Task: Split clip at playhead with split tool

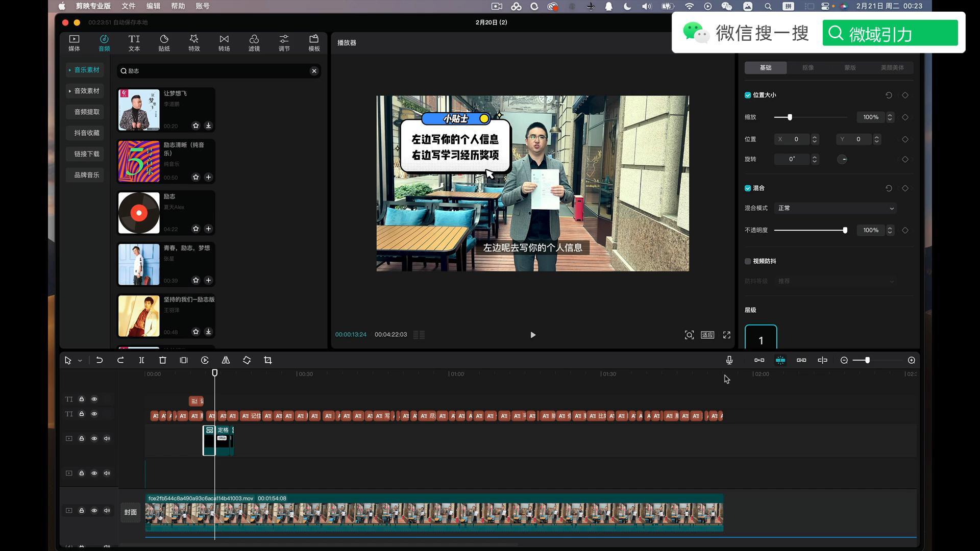Action: coord(141,360)
